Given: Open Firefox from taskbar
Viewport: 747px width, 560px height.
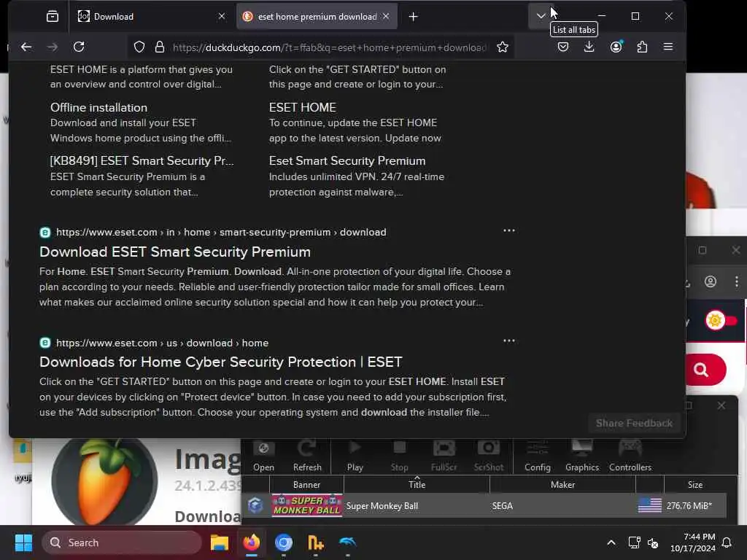Looking at the screenshot, I should (x=252, y=542).
